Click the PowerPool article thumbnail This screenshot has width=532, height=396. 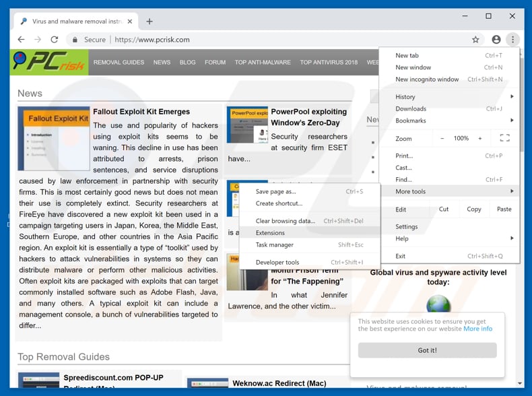pyautogui.click(x=247, y=125)
